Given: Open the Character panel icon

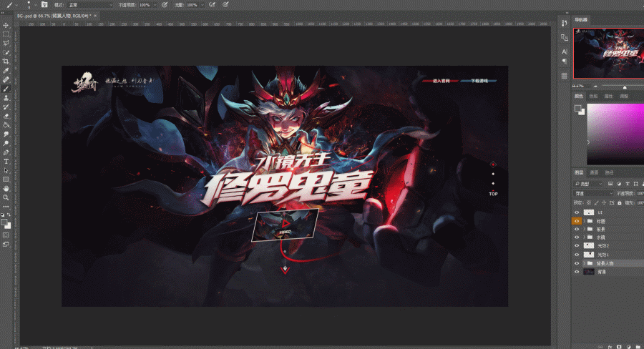Looking at the screenshot, I should 565,51.
